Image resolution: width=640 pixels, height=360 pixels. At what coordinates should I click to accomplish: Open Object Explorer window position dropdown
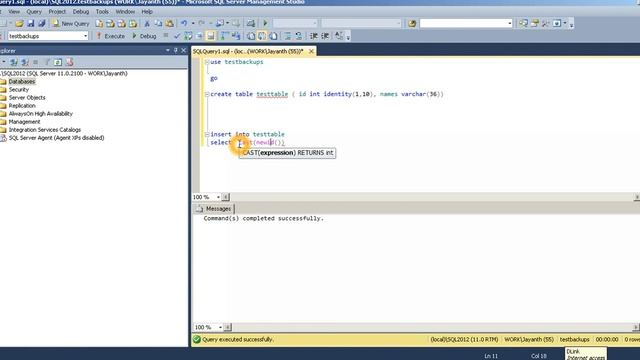(168, 51)
